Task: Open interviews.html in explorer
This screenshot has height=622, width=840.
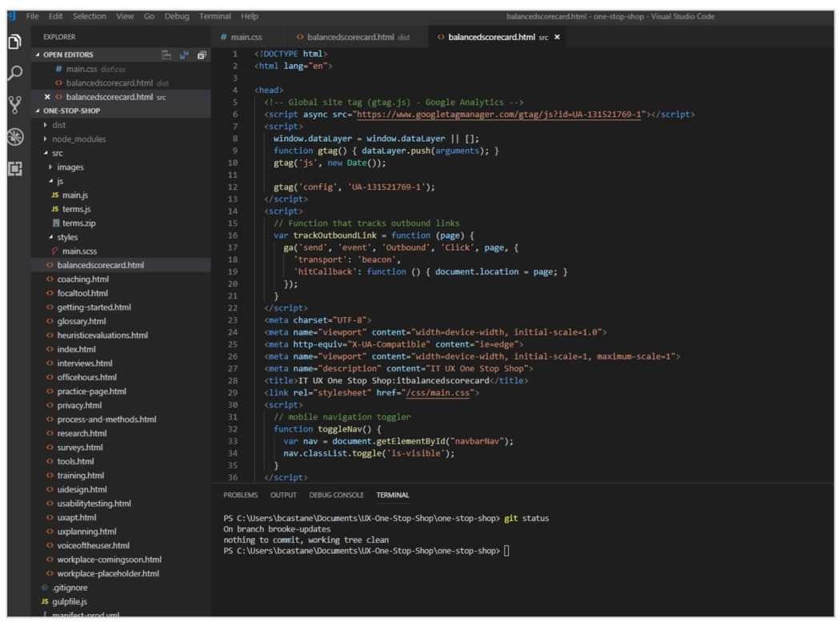Action: click(121, 363)
